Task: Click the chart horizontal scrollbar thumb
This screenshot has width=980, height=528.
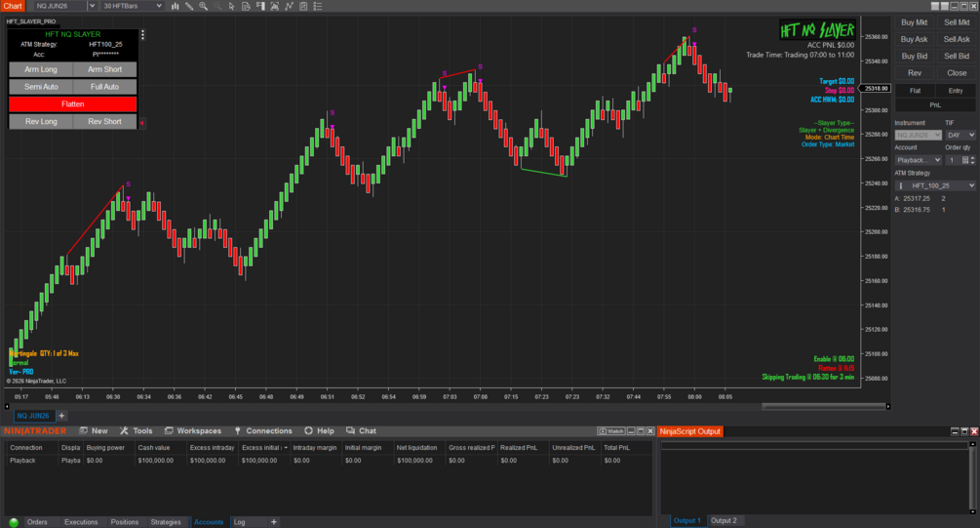Action: (823, 407)
